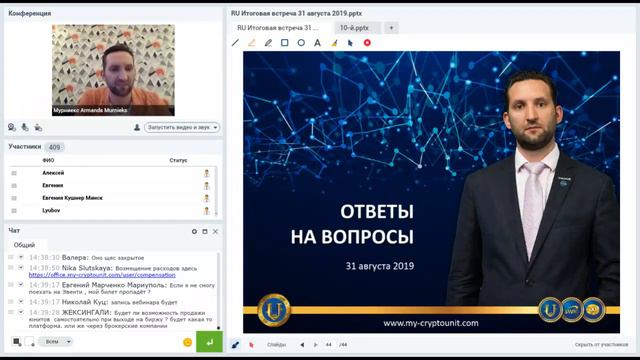Tick checkbox next to Lyubov
This screenshot has height=360, width=640.
(x=14, y=211)
